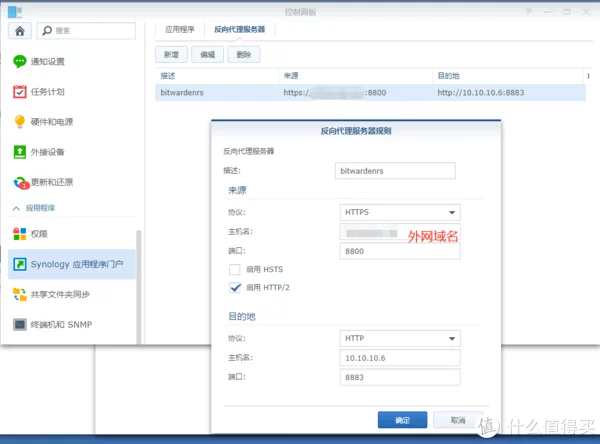Open the 外接设备 upload icon
Image resolution: width=600 pixels, height=444 pixels.
[20, 152]
